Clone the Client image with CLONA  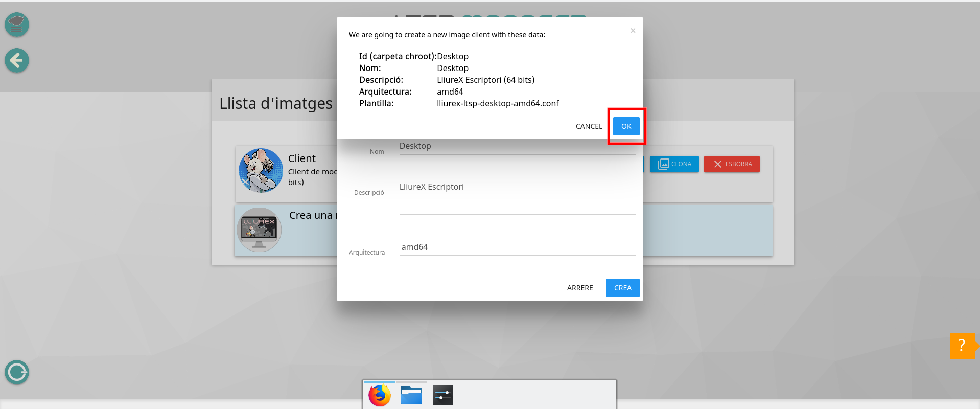[x=674, y=164]
